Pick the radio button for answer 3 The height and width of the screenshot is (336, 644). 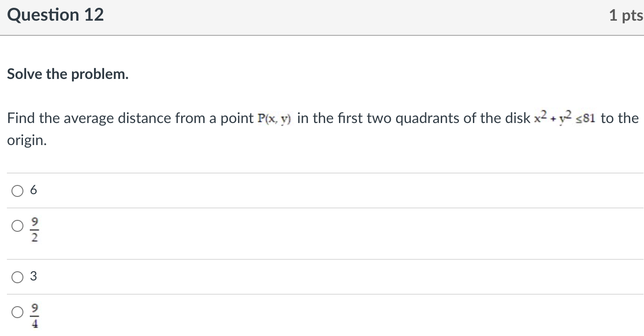(x=17, y=277)
